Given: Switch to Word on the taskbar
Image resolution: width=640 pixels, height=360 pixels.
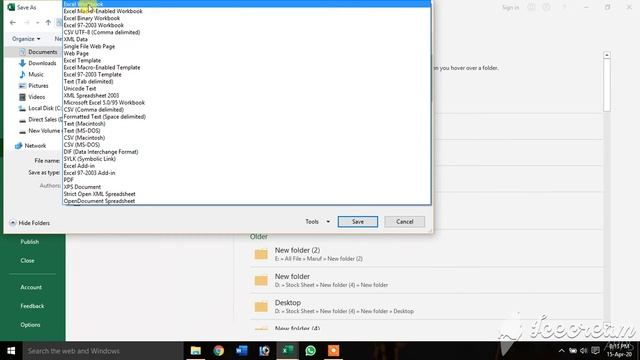Looking at the screenshot, I should pos(242,351).
